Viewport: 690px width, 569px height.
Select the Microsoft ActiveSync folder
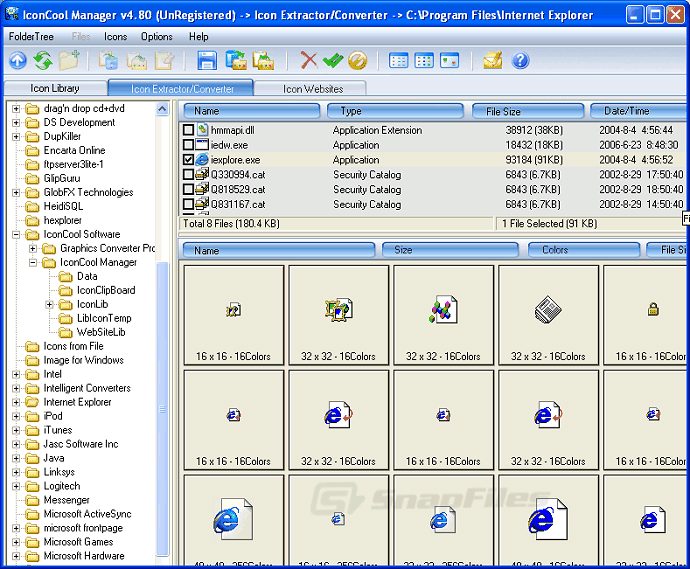tap(88, 514)
